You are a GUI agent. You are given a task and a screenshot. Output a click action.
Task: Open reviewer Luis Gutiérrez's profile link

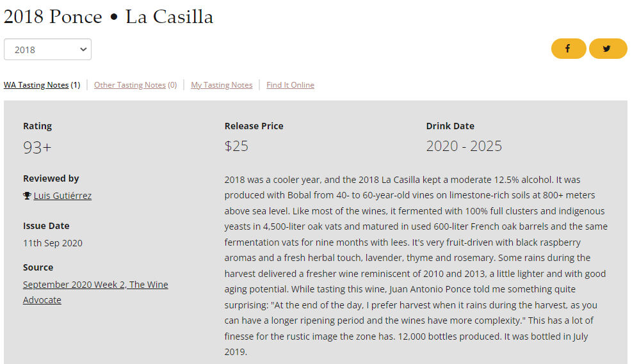coord(63,196)
